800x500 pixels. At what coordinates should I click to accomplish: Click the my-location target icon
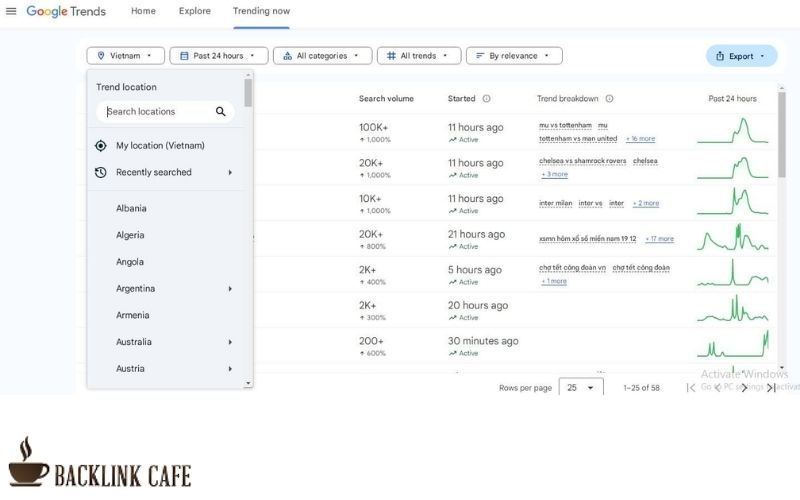point(101,145)
